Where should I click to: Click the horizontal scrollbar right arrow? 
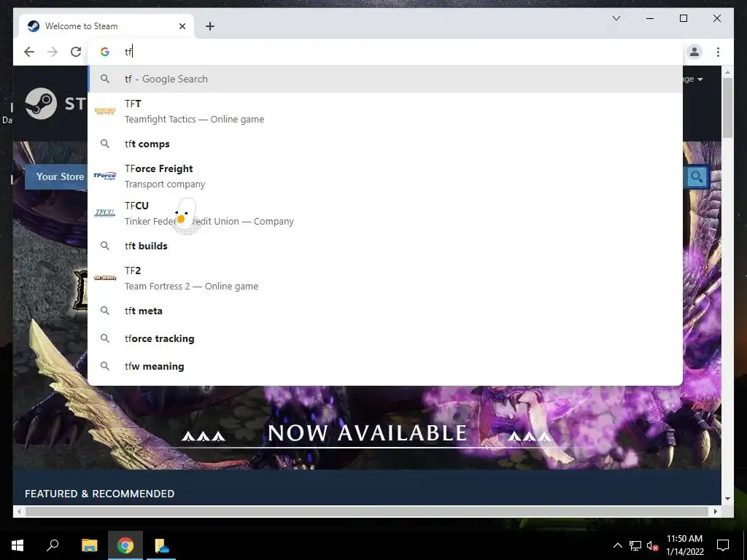click(x=715, y=511)
